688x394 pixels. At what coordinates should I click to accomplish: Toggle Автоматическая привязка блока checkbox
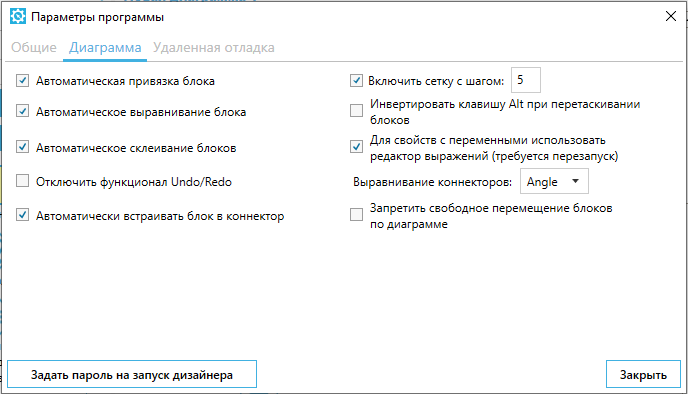pos(22,81)
